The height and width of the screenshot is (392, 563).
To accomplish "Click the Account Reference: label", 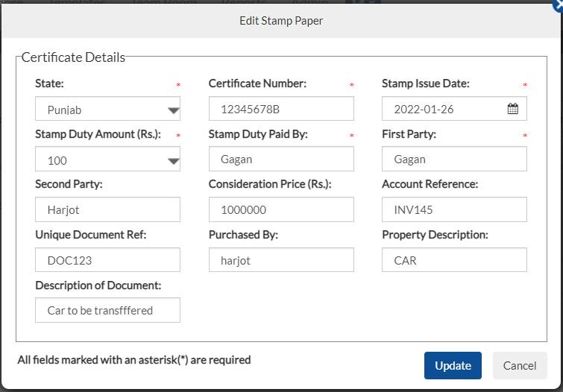I will (x=430, y=184).
